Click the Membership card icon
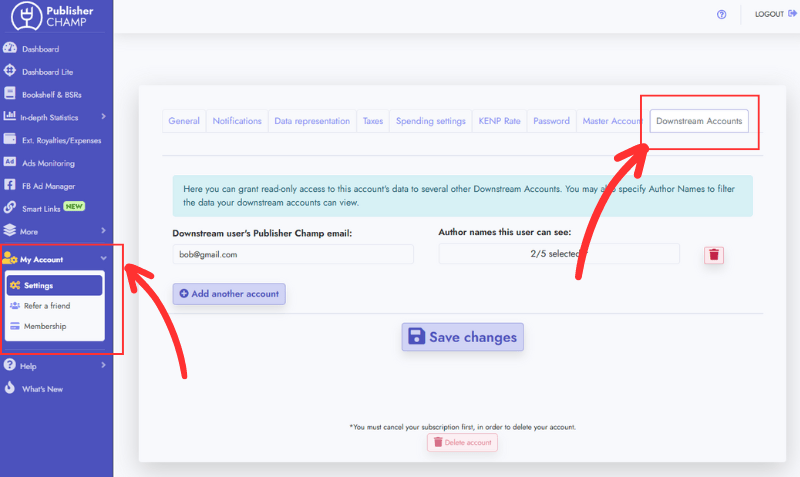 click(x=15, y=326)
